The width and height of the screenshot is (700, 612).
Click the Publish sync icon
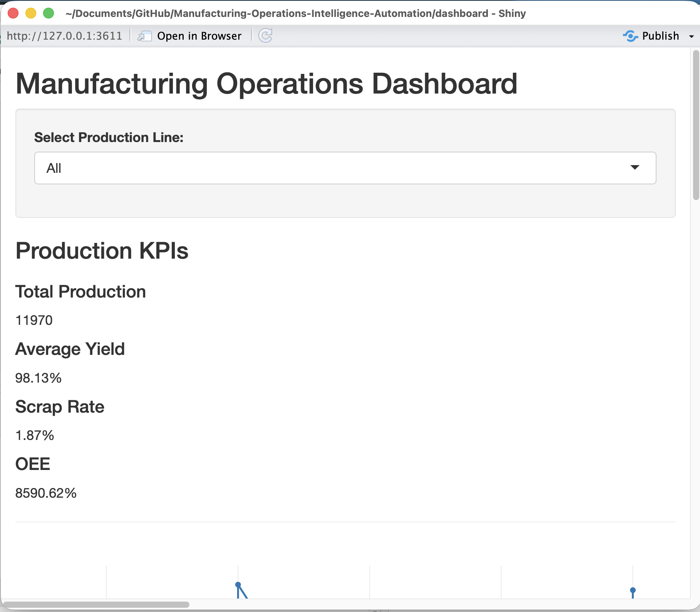(630, 36)
